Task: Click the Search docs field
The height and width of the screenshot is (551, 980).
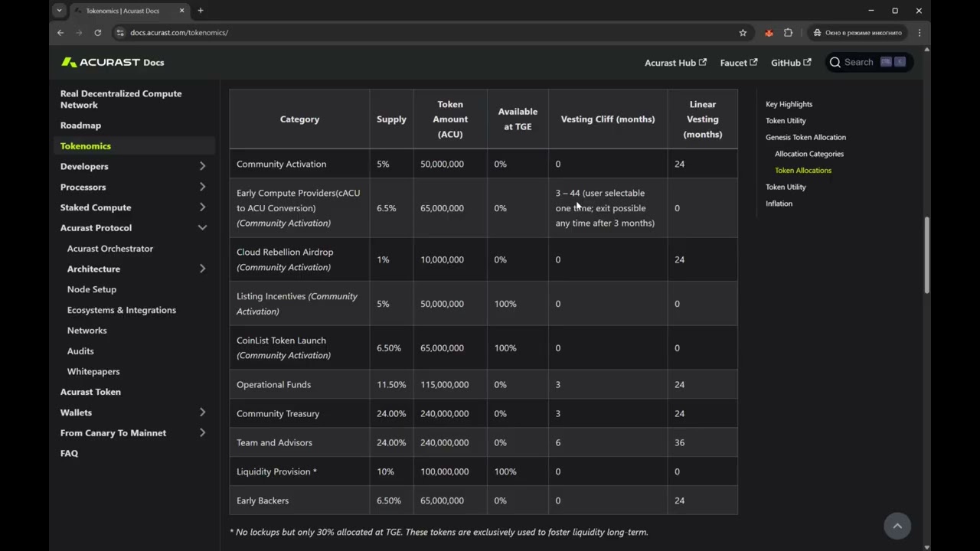Action: [869, 62]
